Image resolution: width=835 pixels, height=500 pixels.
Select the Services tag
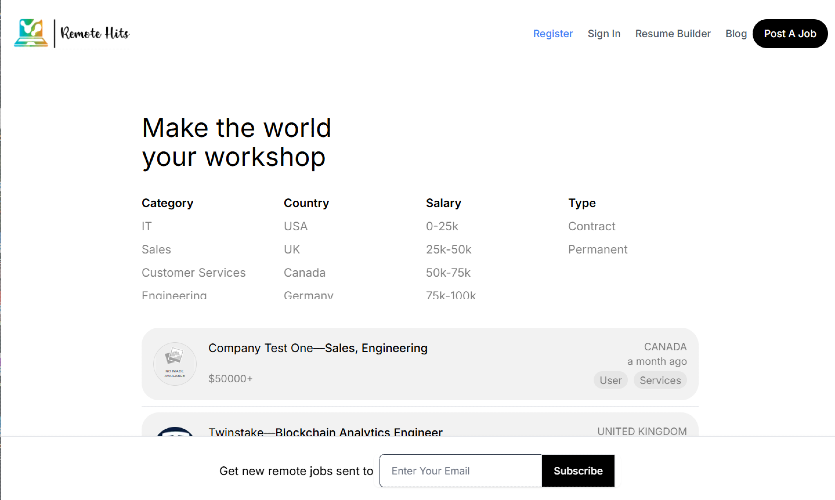(660, 380)
